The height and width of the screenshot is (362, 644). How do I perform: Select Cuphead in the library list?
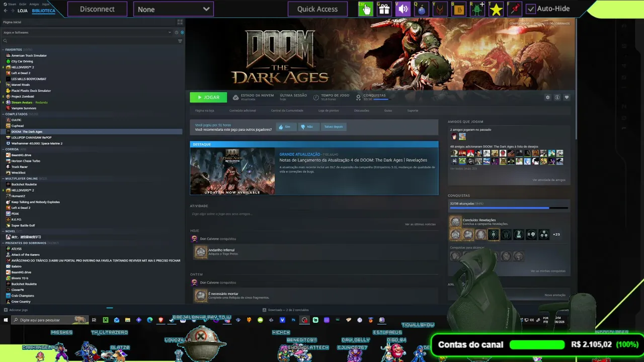tap(18, 126)
